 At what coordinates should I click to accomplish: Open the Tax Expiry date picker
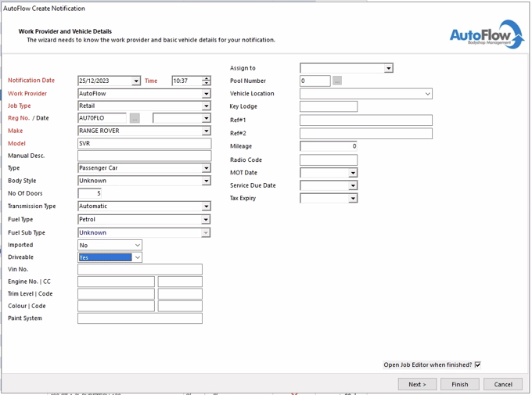point(353,199)
